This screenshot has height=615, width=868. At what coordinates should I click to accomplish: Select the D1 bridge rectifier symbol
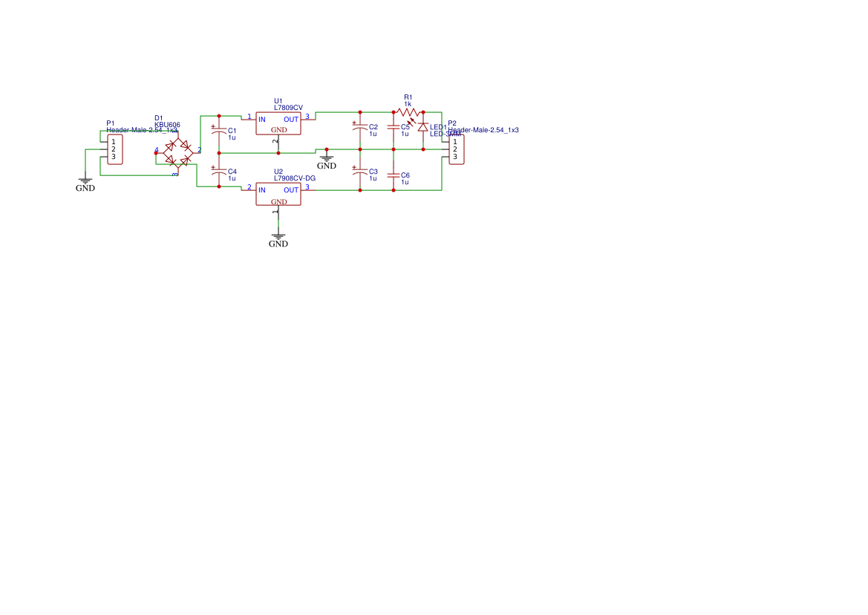pyautogui.click(x=178, y=153)
